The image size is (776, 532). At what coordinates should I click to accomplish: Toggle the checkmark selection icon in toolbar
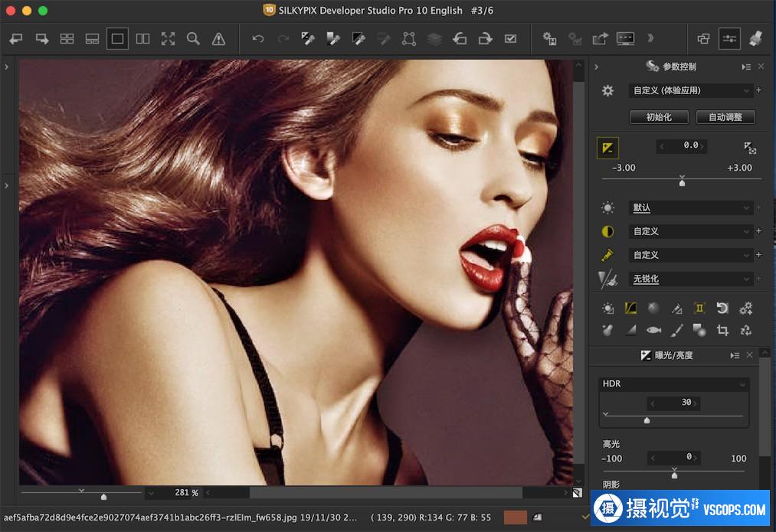point(511,38)
